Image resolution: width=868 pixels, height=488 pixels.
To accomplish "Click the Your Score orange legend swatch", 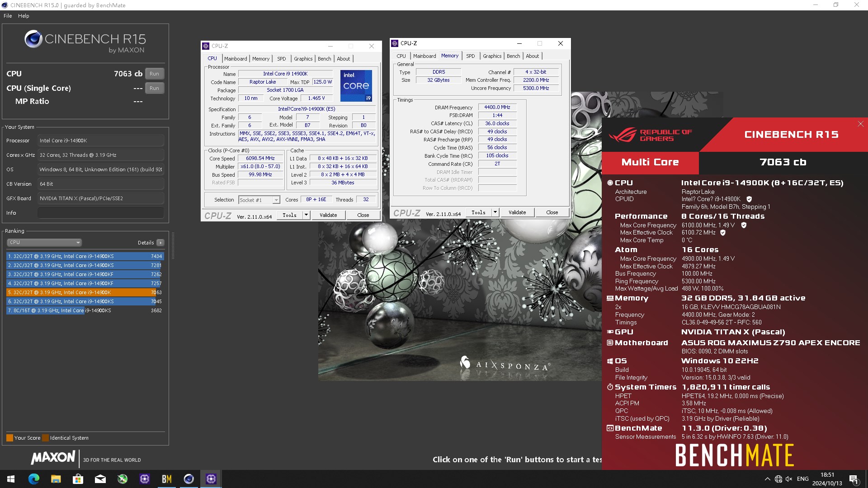I will (9, 438).
